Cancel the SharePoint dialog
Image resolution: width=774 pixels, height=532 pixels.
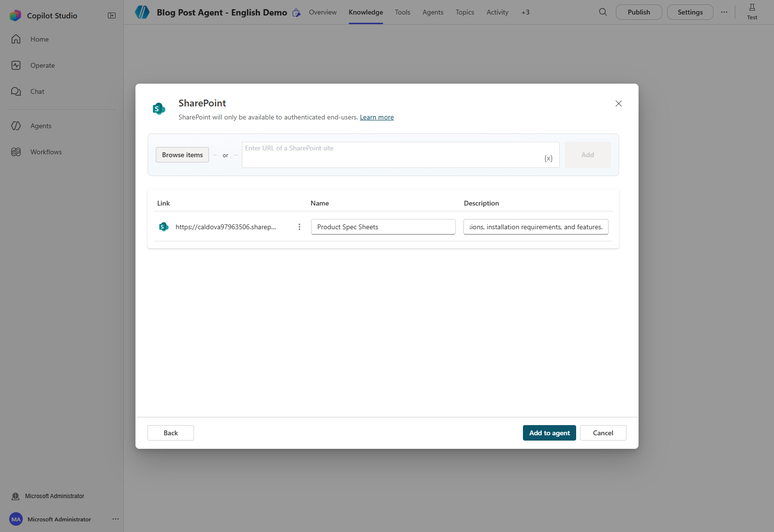click(603, 433)
